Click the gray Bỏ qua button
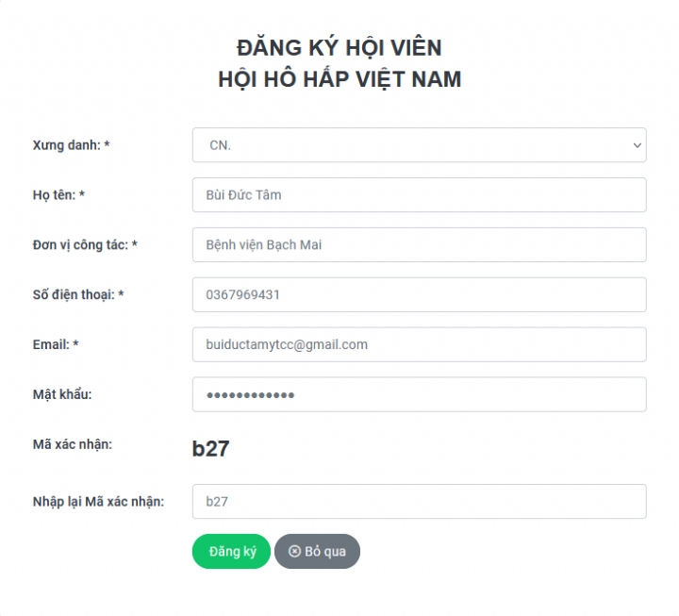Screen dimensions: 679x616 pyautogui.click(x=318, y=552)
